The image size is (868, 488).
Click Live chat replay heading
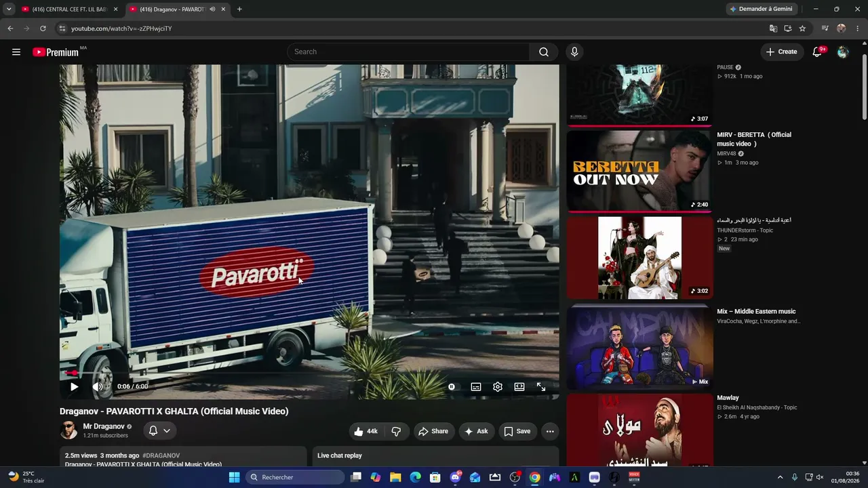click(x=340, y=455)
